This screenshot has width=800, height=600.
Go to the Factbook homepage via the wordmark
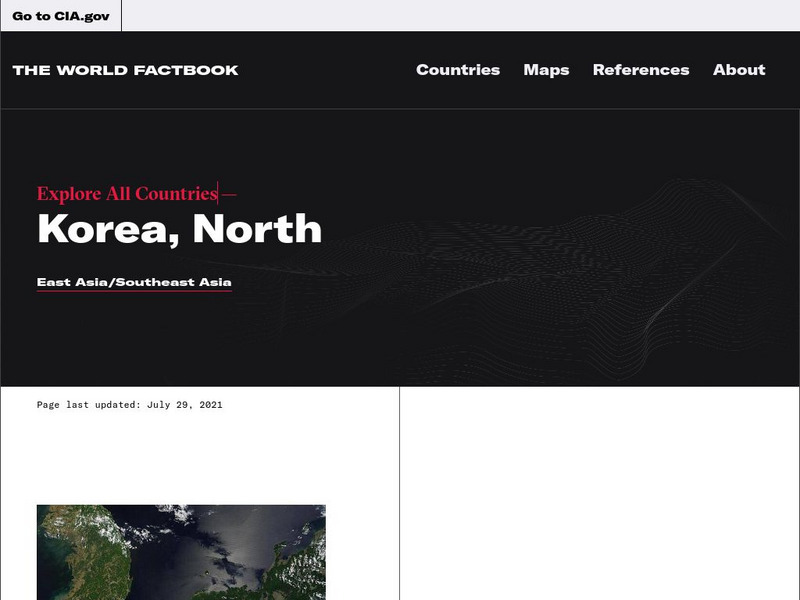(x=125, y=70)
